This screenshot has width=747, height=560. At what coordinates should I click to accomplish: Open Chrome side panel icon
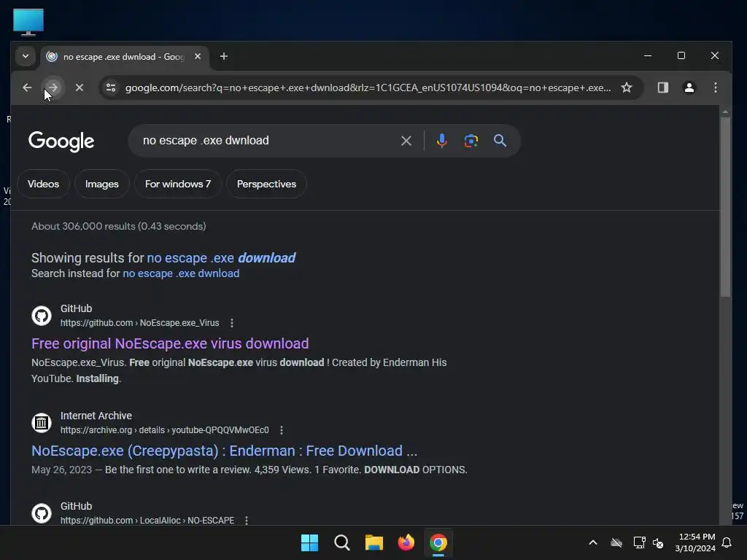(x=662, y=87)
